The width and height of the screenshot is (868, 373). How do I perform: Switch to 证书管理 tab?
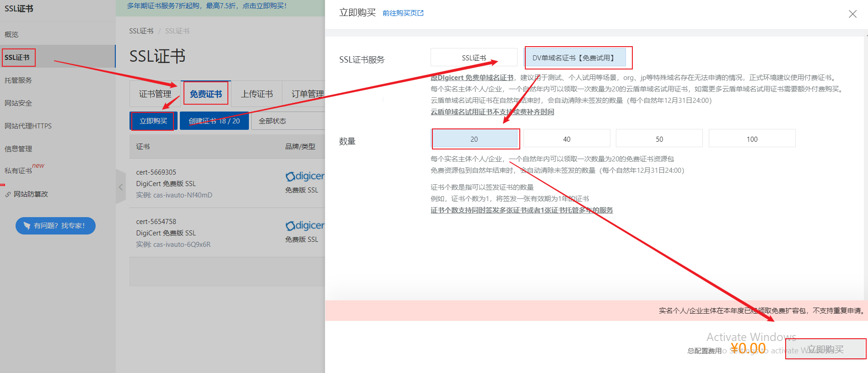[155, 94]
